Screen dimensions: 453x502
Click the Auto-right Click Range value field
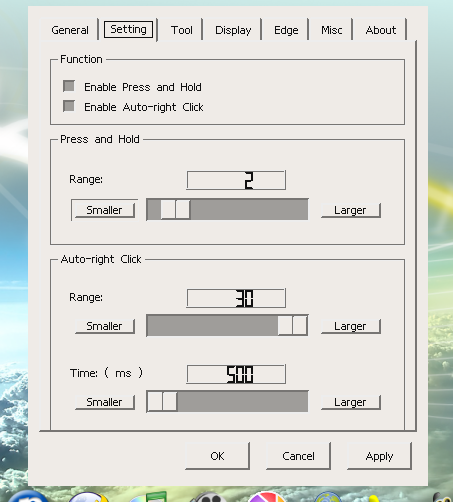click(236, 298)
